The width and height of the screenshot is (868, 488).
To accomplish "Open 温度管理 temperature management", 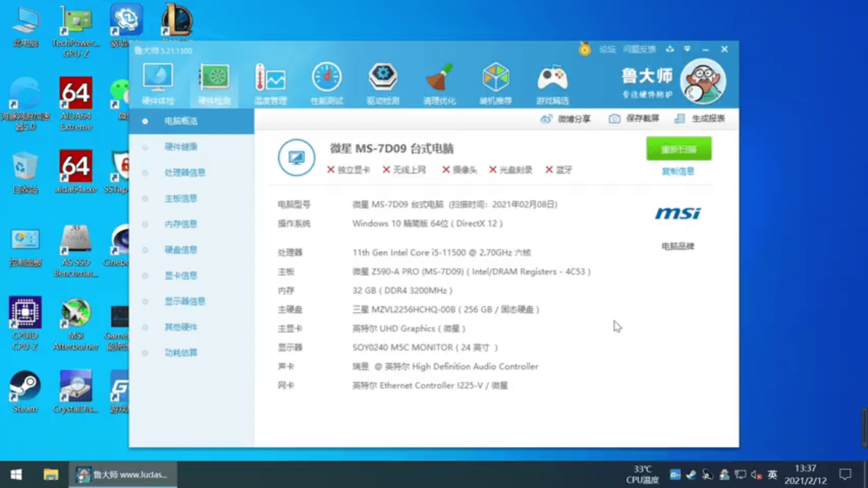I will (271, 84).
